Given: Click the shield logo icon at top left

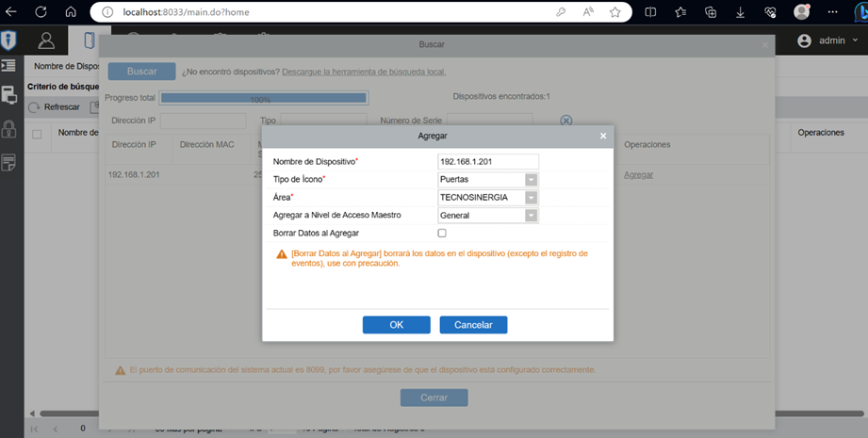Looking at the screenshot, I should (8, 41).
